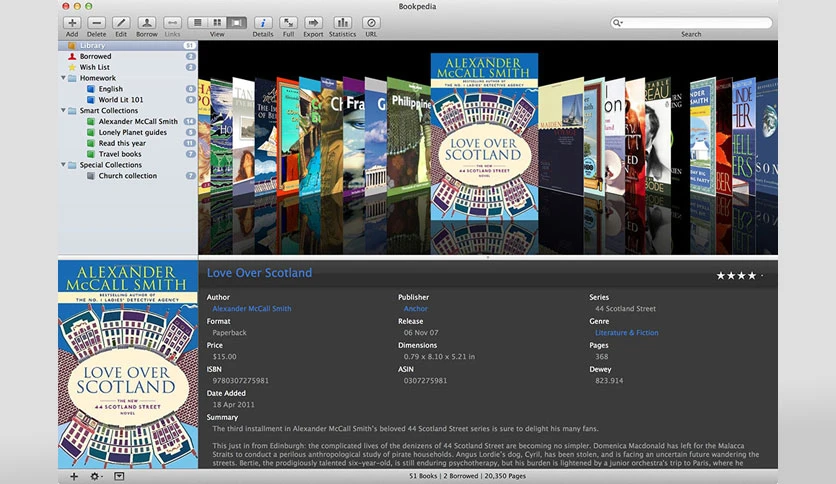Open the search magnifier options
836x484 pixels.
pyautogui.click(x=617, y=23)
